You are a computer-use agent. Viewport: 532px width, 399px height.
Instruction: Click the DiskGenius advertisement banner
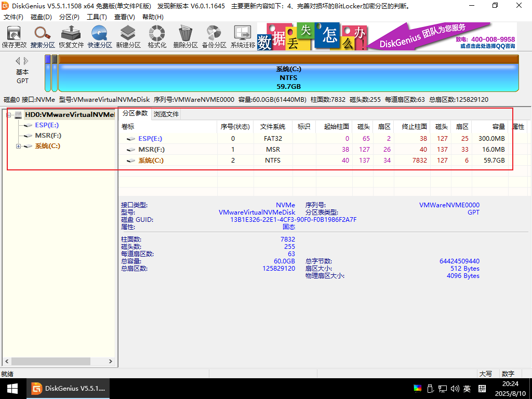pyautogui.click(x=387, y=37)
